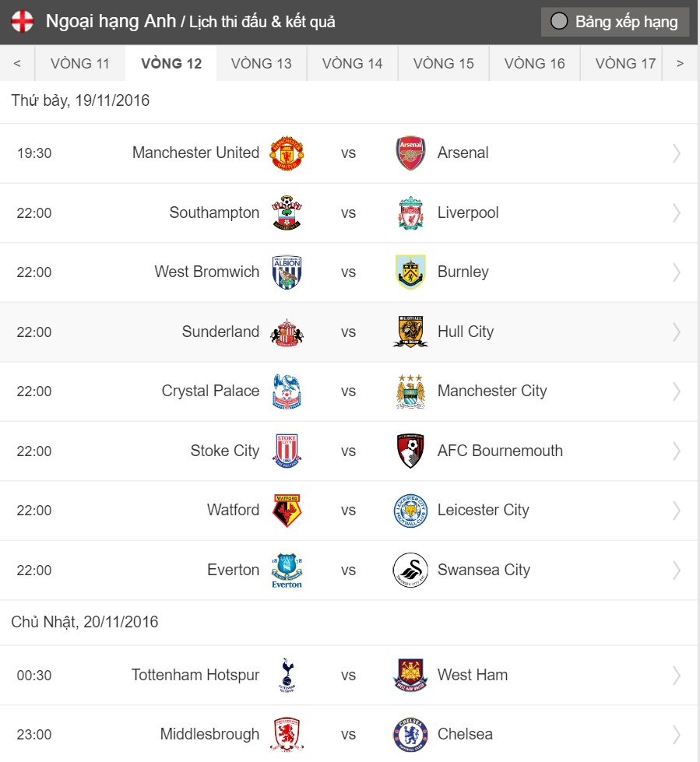This screenshot has height=762, width=700.
Task: Click the Arsenal club crest
Action: (x=410, y=153)
